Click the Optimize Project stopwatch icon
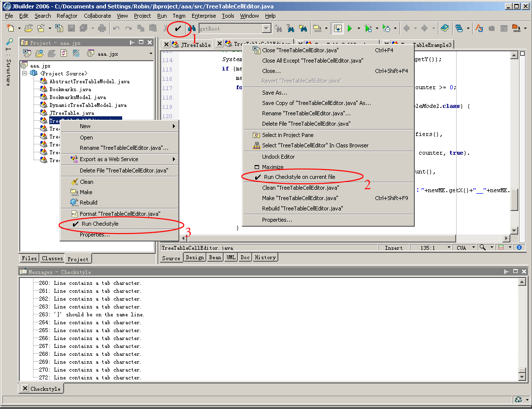 tap(386, 29)
